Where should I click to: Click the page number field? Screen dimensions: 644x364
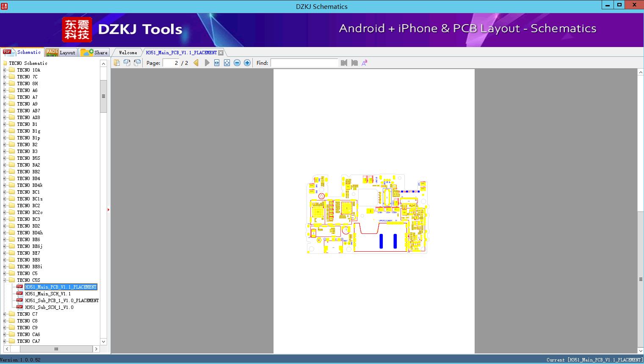point(171,63)
